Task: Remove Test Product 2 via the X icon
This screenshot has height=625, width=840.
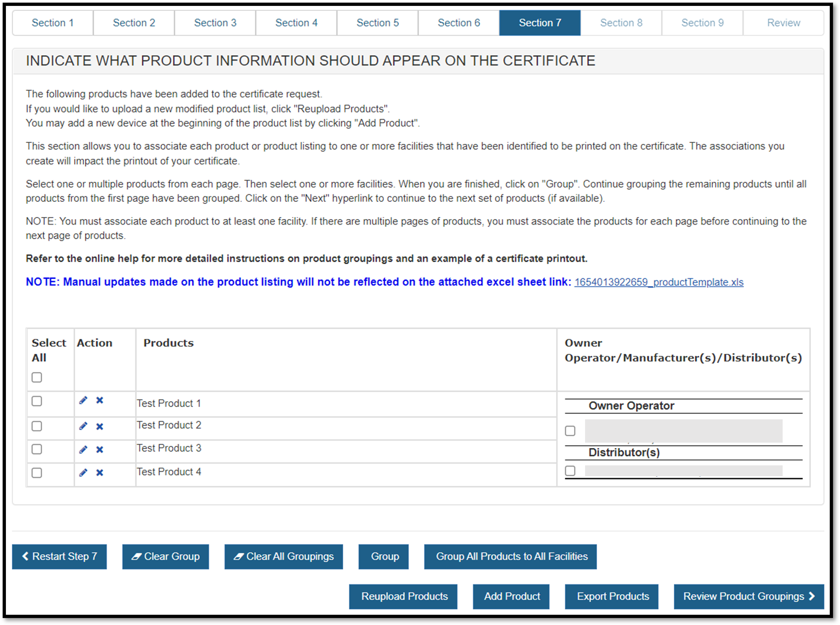Action: (100, 426)
